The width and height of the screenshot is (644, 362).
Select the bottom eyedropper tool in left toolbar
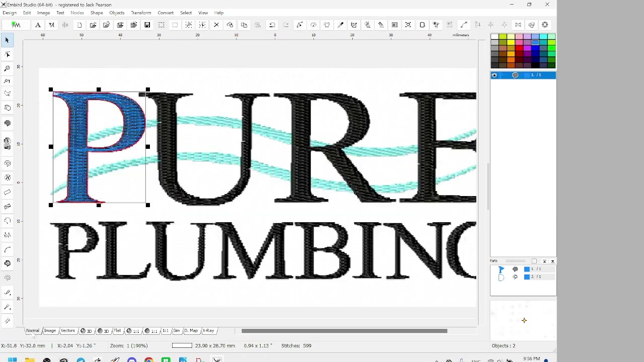(x=7, y=321)
